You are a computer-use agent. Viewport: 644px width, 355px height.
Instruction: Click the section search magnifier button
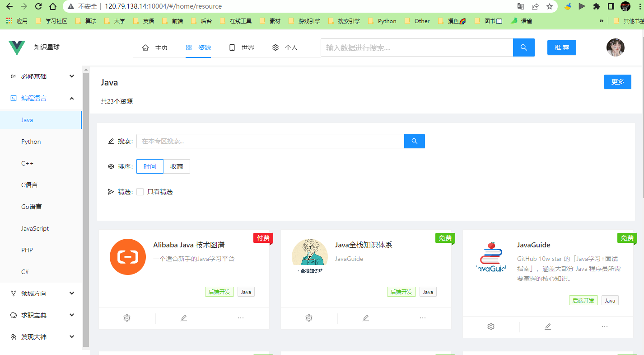tap(415, 141)
